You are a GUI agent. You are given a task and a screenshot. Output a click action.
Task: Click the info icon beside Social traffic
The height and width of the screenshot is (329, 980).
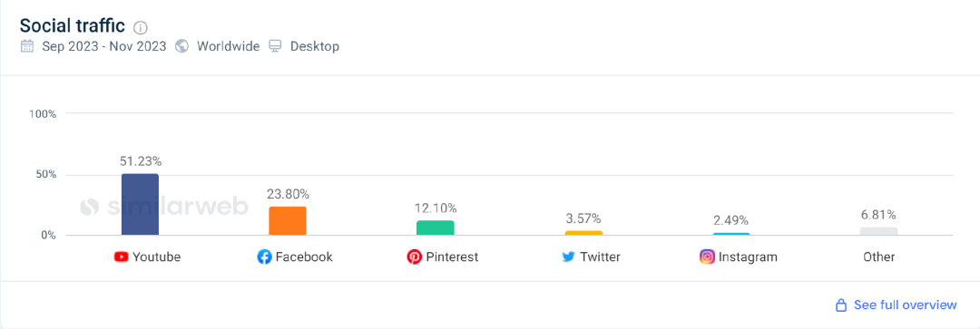141,27
